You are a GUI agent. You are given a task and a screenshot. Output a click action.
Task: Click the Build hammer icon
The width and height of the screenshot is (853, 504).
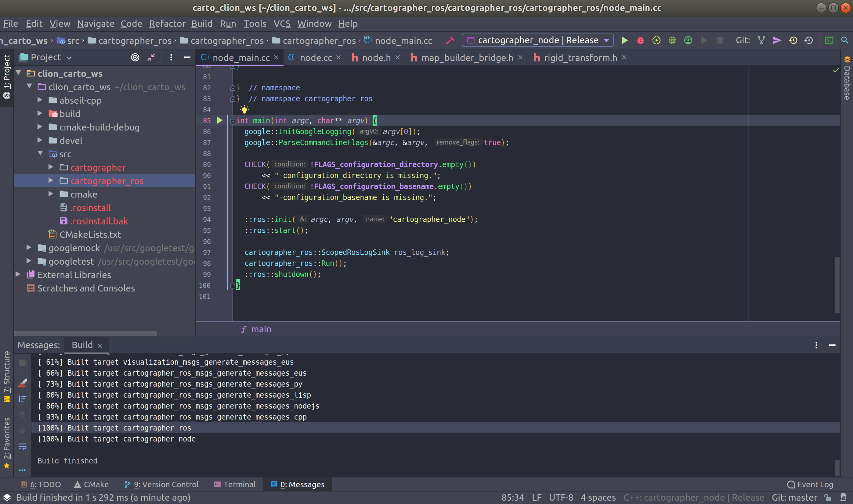(450, 41)
